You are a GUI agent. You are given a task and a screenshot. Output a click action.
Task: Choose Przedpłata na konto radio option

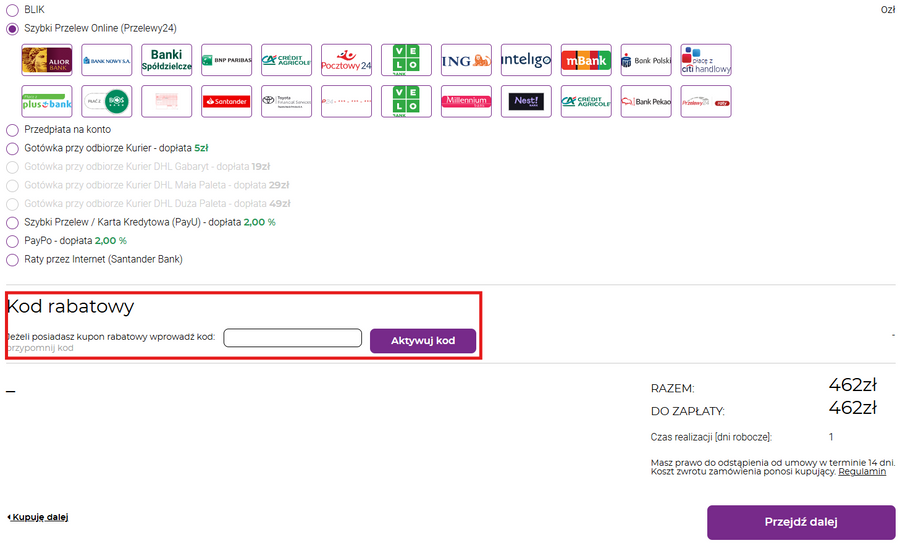tap(12, 130)
